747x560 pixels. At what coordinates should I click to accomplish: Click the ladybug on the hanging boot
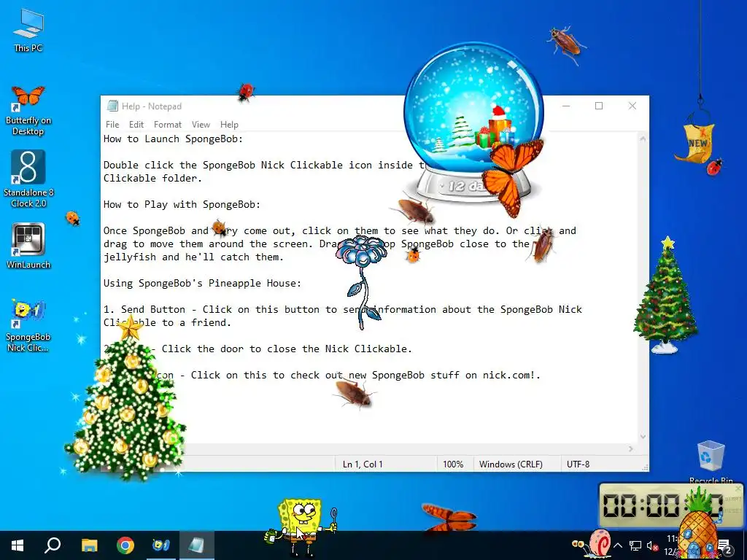point(714,167)
